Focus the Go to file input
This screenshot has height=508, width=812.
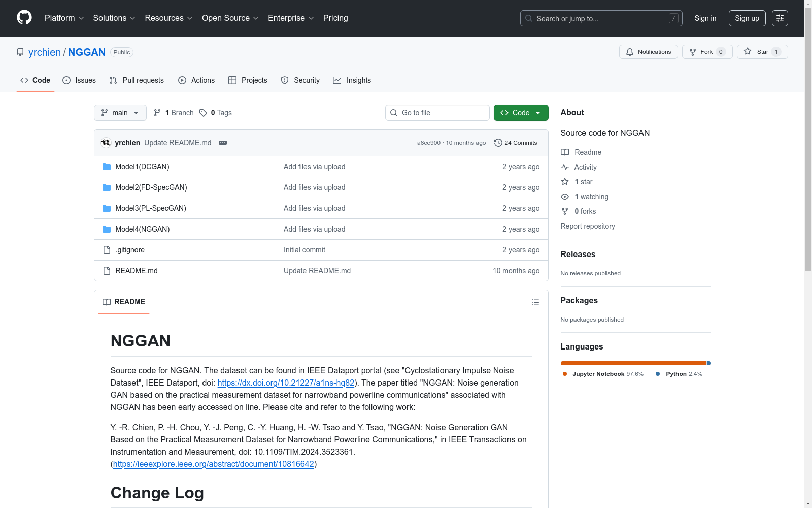click(x=437, y=113)
